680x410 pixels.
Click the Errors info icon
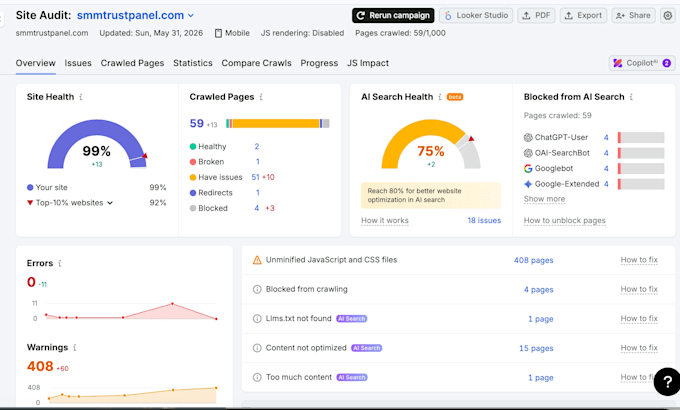point(60,263)
